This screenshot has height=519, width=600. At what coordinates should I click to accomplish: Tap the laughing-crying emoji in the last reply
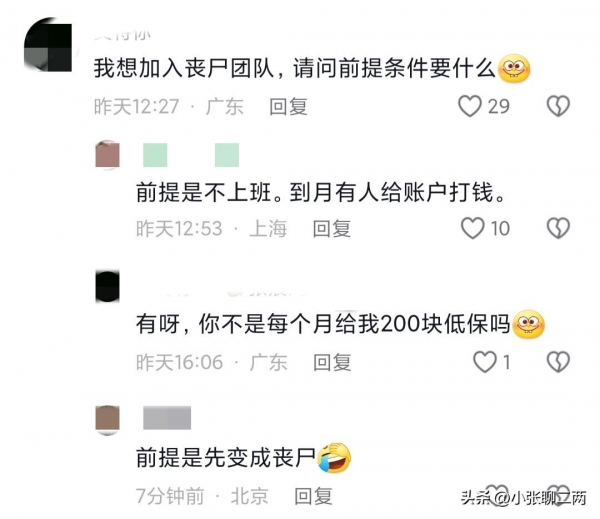coord(334,458)
